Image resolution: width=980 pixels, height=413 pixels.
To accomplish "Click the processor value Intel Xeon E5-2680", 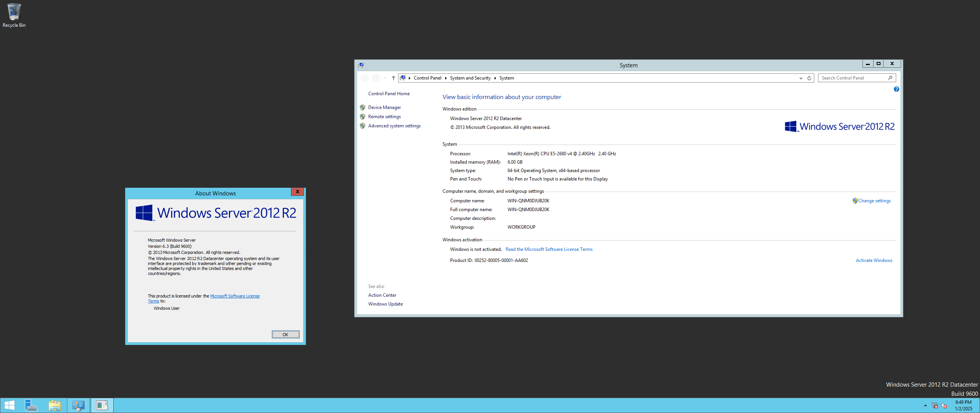I will coord(562,154).
